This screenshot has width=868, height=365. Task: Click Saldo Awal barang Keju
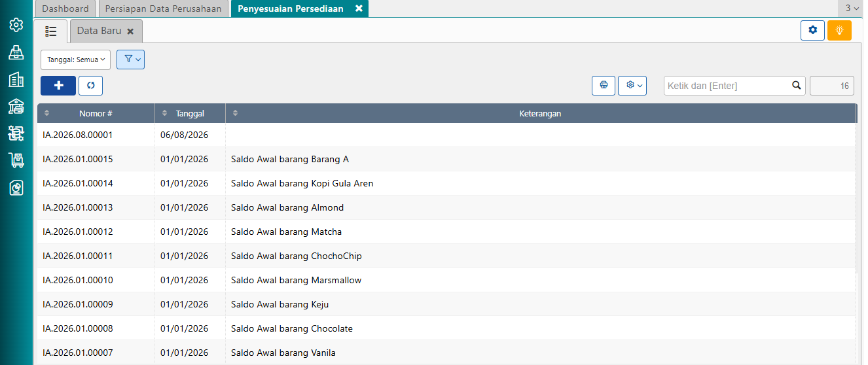click(280, 304)
